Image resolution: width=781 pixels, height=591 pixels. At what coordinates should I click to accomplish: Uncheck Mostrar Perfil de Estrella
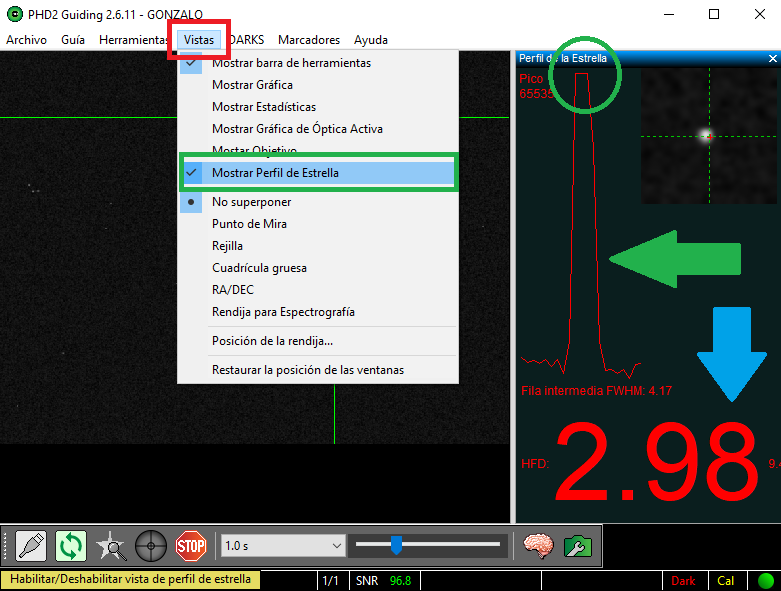click(x=318, y=173)
